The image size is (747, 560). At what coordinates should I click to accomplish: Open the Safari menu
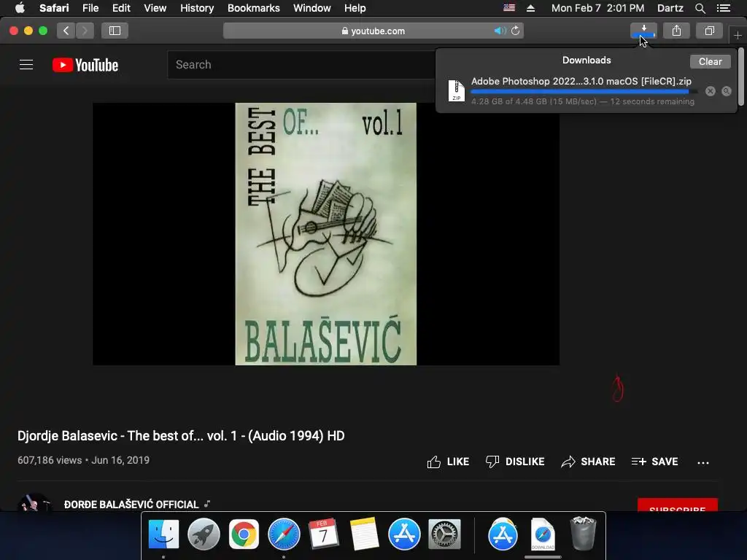(x=54, y=8)
